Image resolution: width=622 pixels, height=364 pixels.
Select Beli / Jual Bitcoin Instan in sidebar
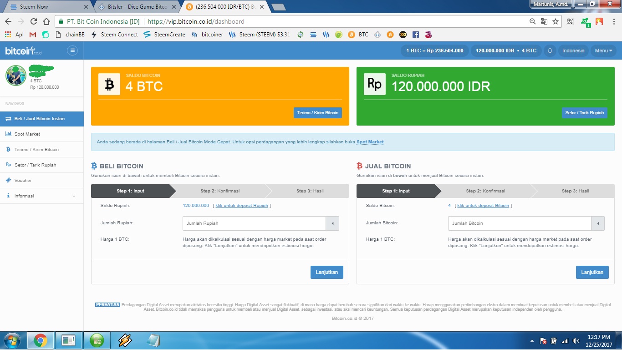(x=42, y=119)
